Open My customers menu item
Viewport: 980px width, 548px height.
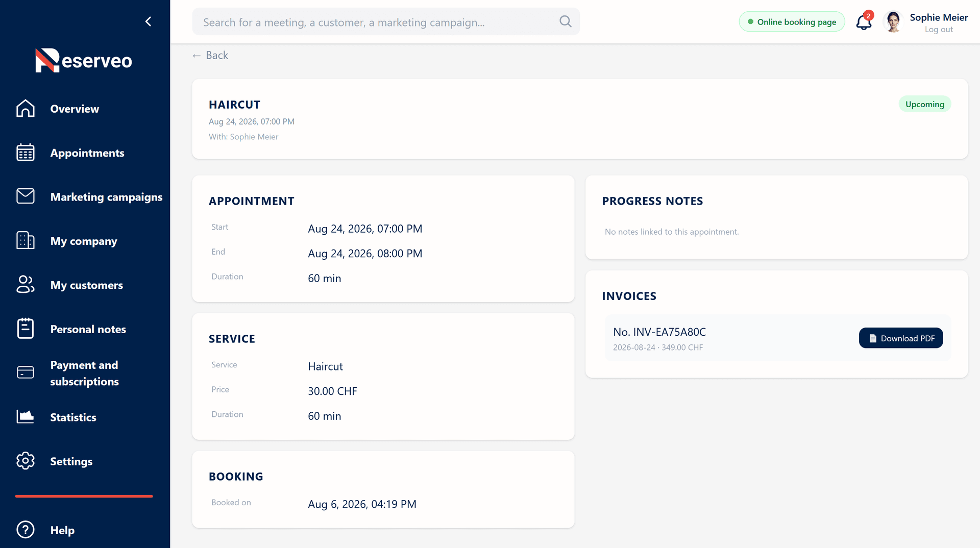coord(87,285)
